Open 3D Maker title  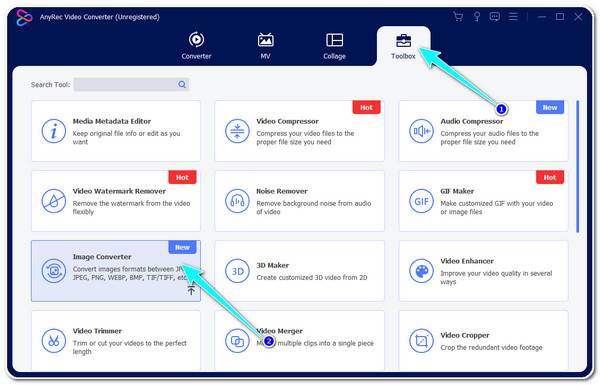point(272,265)
